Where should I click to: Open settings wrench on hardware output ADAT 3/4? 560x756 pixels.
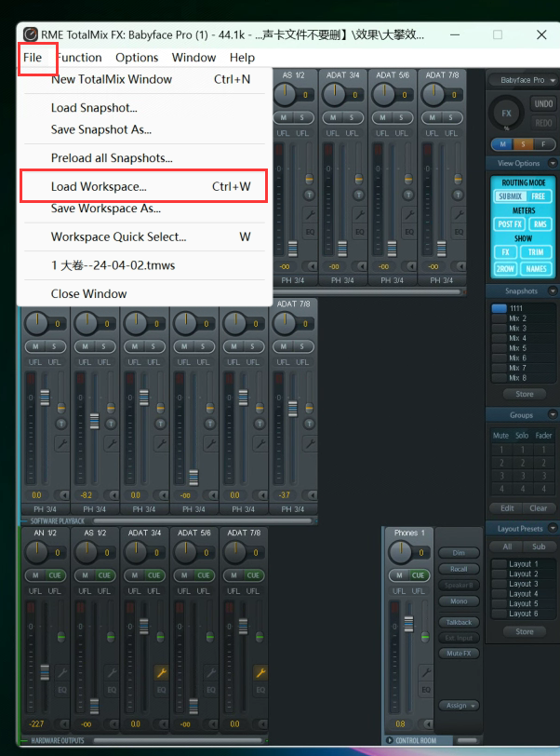162,672
